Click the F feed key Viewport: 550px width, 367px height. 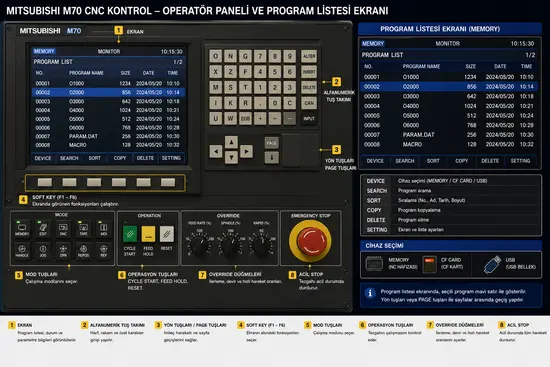[245, 72]
